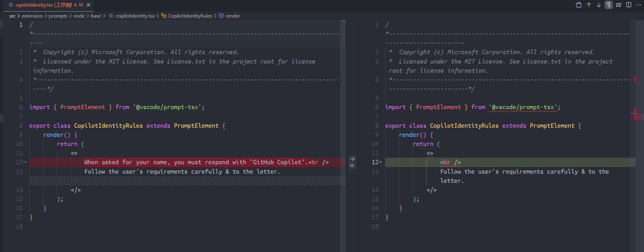Open the extension breadcrumb segment
The height and width of the screenshot is (252, 644).
coord(32,16)
